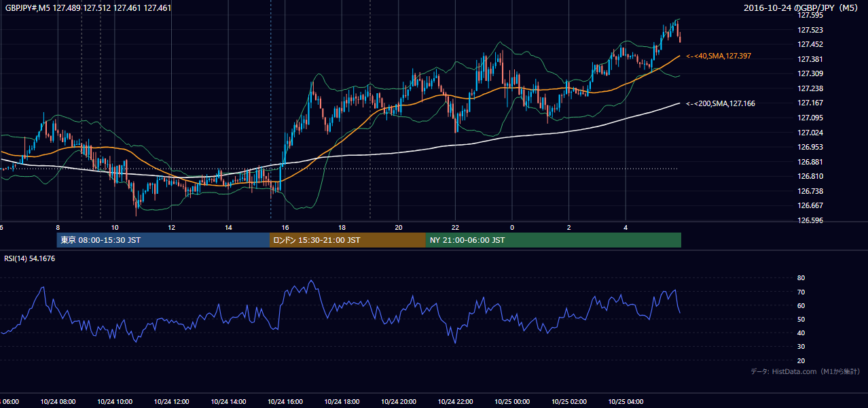Click the 10/24 22:00 time axis label
The width and height of the screenshot is (868, 408).
click(x=455, y=401)
